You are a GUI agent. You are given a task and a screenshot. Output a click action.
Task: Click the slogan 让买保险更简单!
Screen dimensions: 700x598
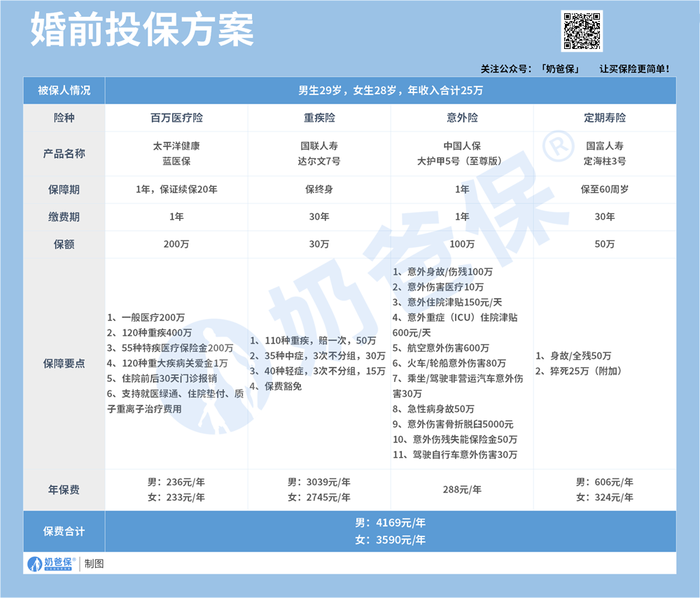634,69
